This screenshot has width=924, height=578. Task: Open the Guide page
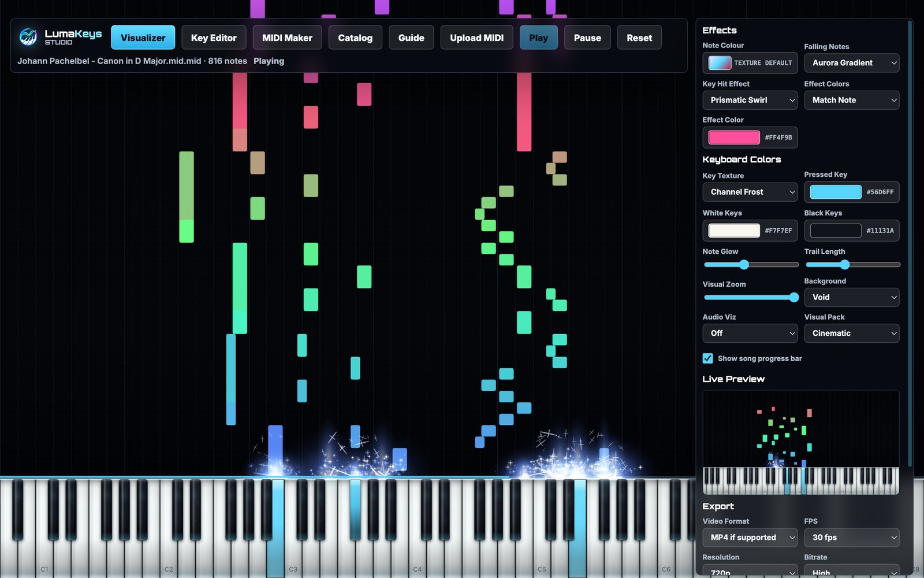tap(411, 38)
